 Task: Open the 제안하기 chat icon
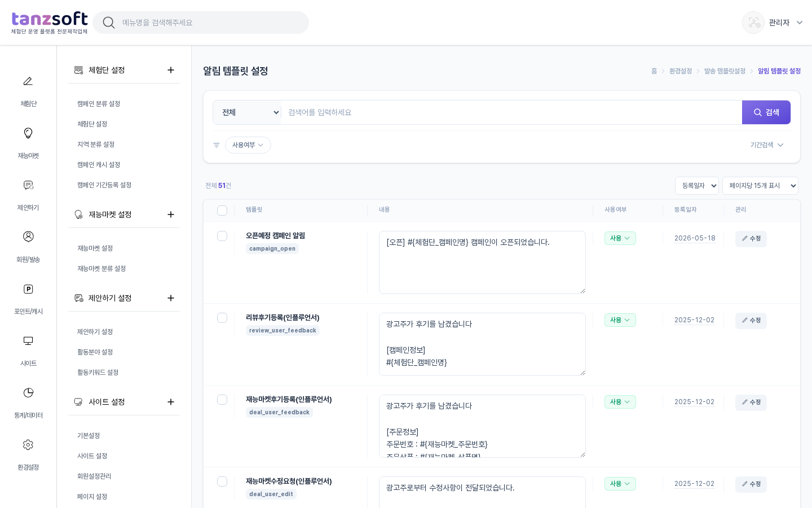click(x=28, y=185)
